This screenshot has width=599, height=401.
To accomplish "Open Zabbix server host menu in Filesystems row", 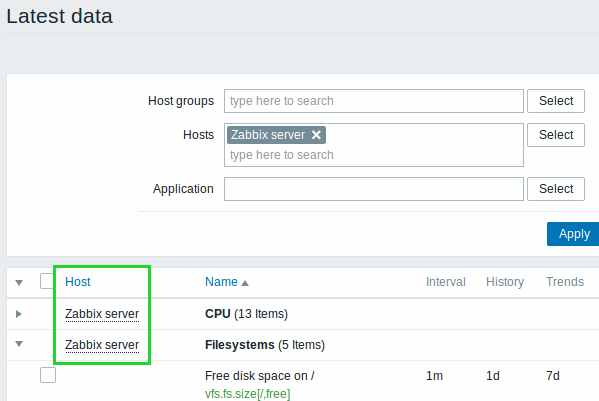I will tap(102, 345).
